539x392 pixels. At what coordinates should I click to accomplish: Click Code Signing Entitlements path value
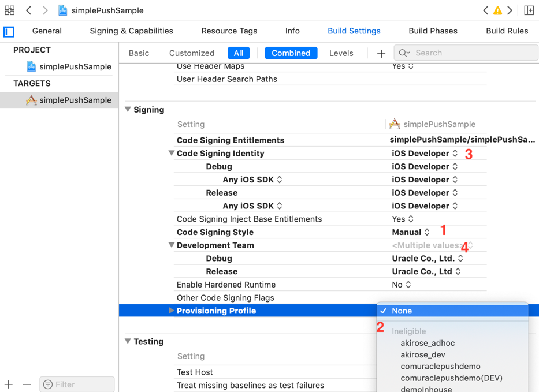462,140
